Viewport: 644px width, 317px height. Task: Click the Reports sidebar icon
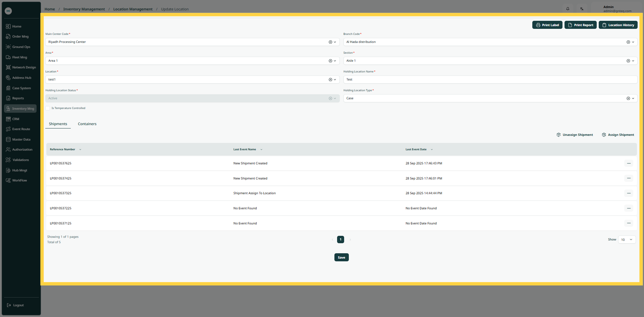pos(8,98)
